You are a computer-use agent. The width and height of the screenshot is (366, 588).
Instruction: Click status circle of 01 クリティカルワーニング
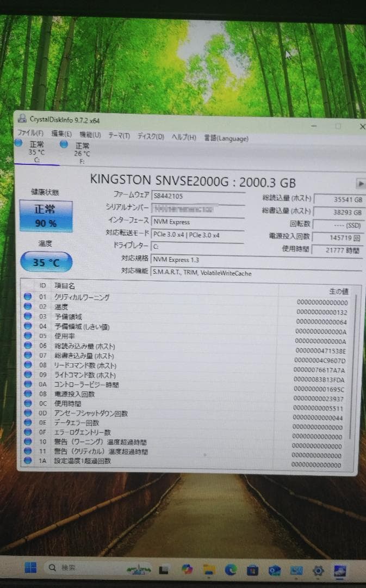(x=27, y=296)
